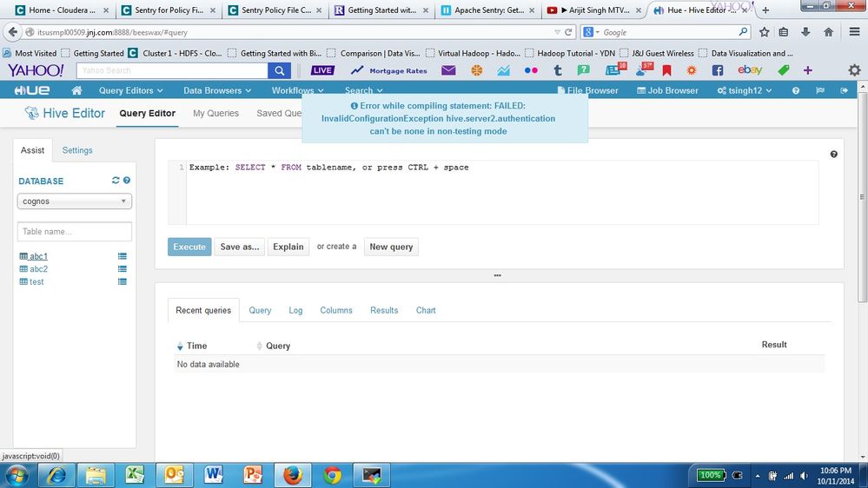Click Yahoo Search input field
This screenshot has height=488, width=868.
coord(172,70)
